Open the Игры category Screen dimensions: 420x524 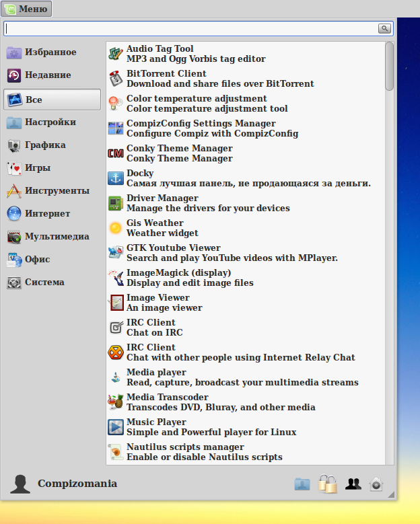click(x=52, y=167)
